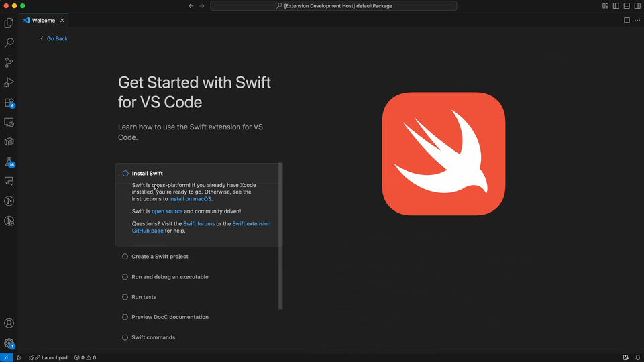Open the open source link
The image size is (644, 362).
167,211
